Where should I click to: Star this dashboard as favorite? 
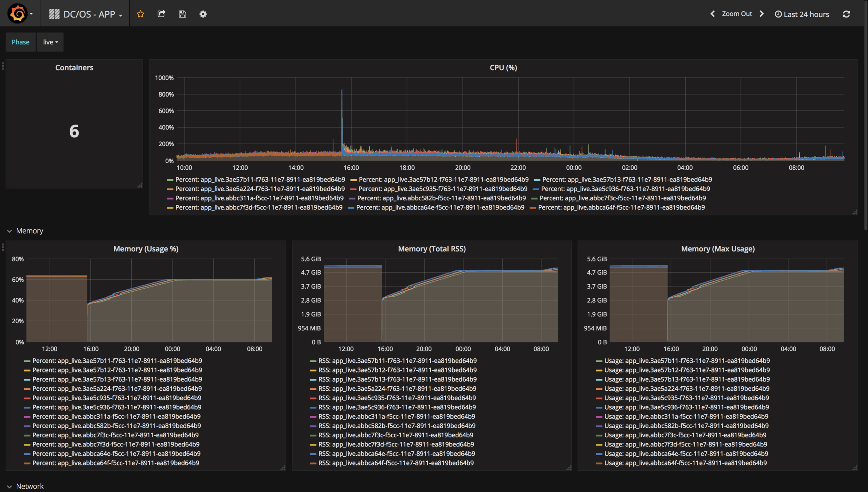point(140,14)
